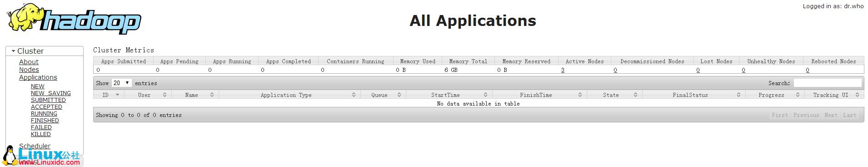Click the Containers Running header cell
The image size is (868, 167).
(x=355, y=61)
